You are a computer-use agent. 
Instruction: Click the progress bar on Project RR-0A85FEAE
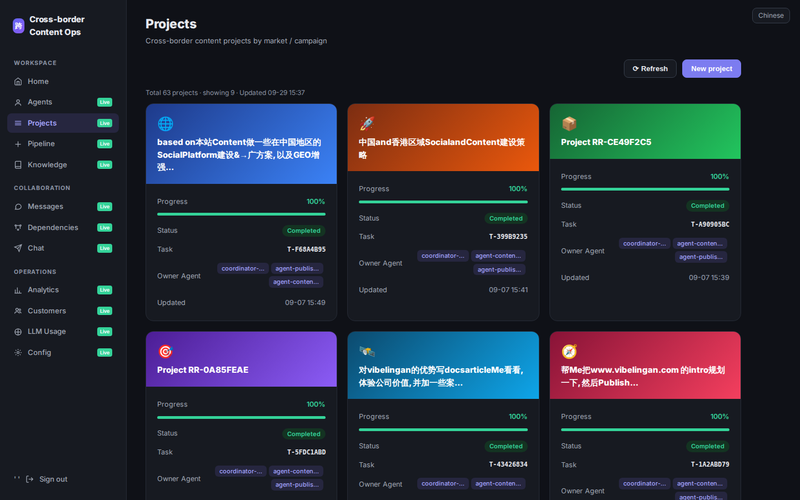click(x=241, y=417)
